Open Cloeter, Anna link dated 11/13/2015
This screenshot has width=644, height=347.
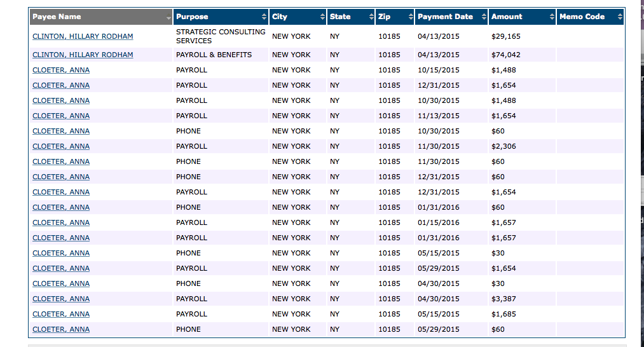(x=61, y=116)
